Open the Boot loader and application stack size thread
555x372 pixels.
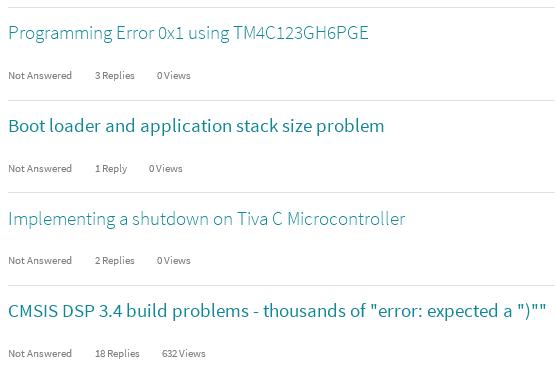[196, 126]
